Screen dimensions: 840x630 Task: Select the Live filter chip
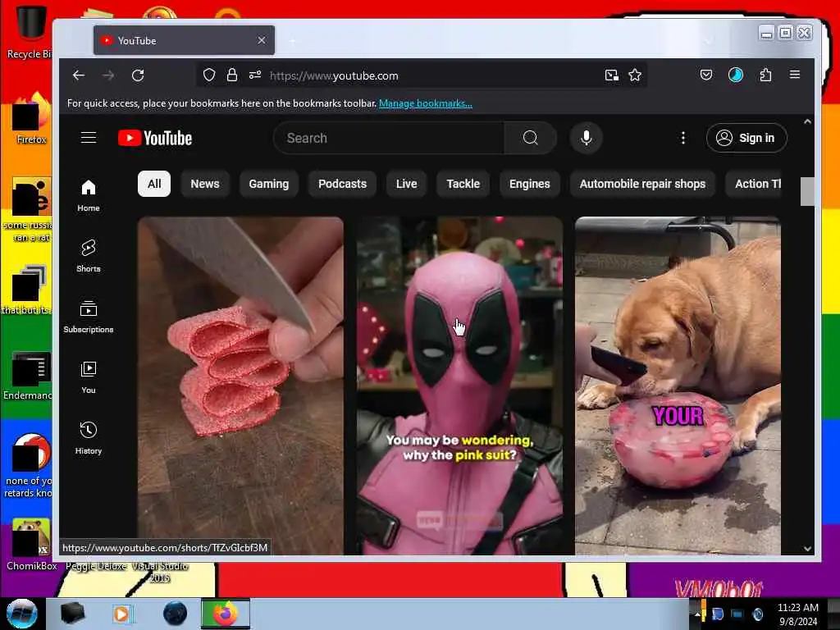407,184
